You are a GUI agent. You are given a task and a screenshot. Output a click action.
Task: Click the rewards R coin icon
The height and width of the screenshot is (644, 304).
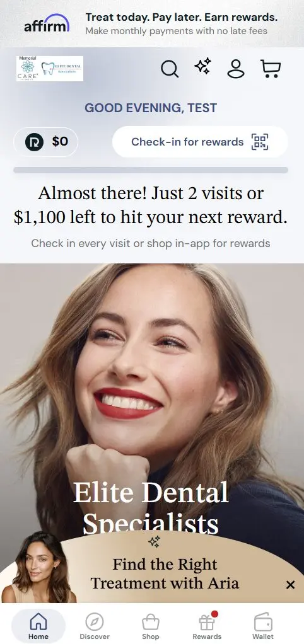34,142
